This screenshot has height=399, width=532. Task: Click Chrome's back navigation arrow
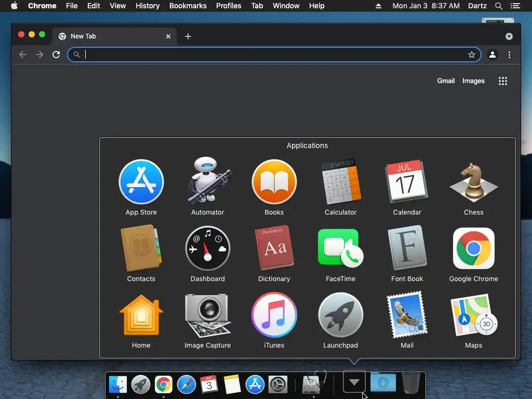pyautogui.click(x=23, y=55)
